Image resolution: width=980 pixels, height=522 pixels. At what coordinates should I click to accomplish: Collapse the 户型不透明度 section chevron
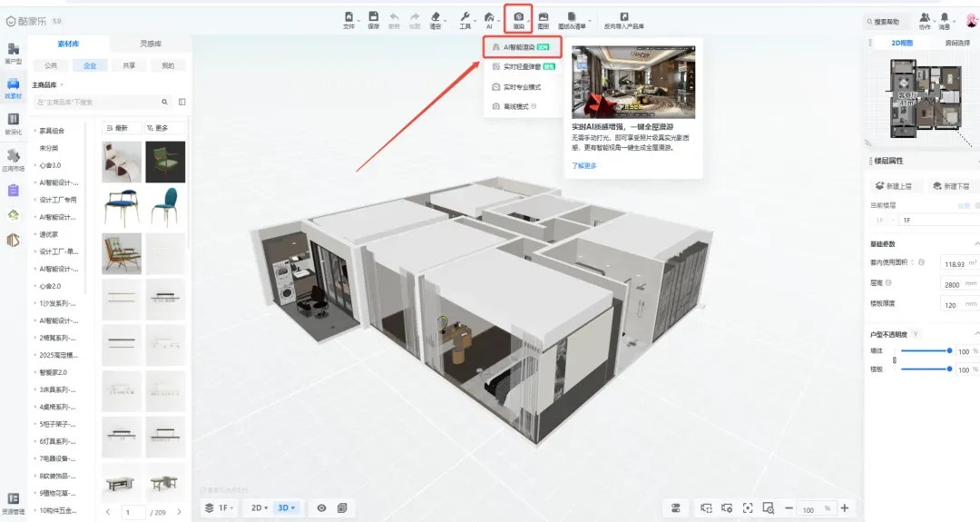pos(976,334)
